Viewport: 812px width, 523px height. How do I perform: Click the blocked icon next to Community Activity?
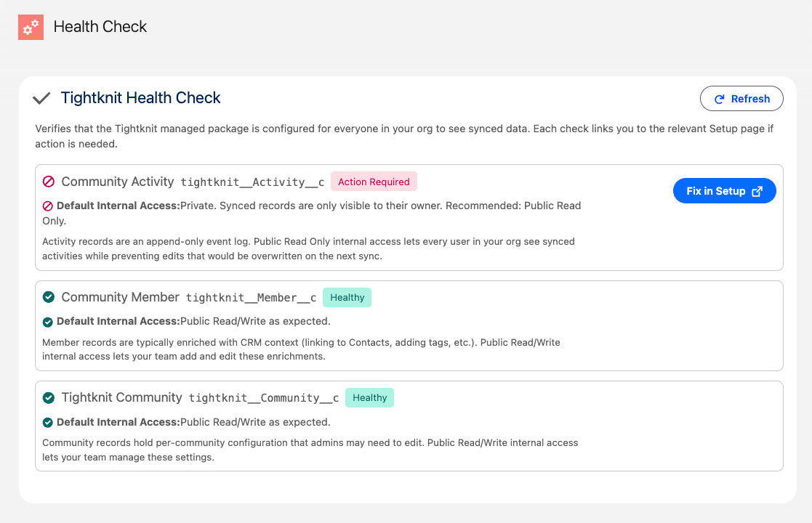tap(49, 182)
